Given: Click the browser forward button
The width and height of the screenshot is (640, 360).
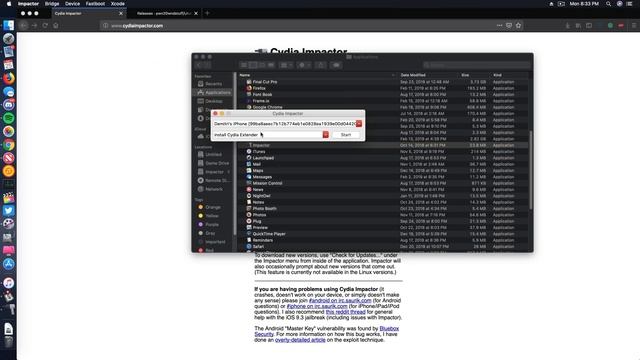Looking at the screenshot, I should tap(34, 25).
